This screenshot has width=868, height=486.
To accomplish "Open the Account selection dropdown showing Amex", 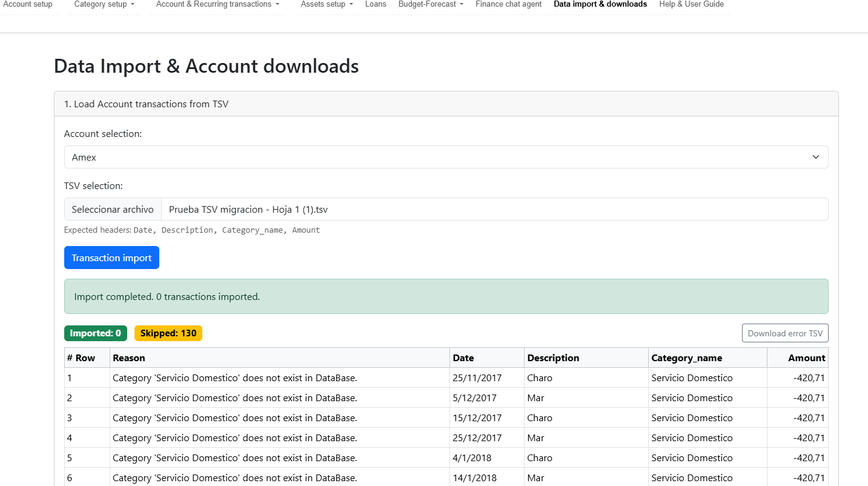I will click(446, 157).
